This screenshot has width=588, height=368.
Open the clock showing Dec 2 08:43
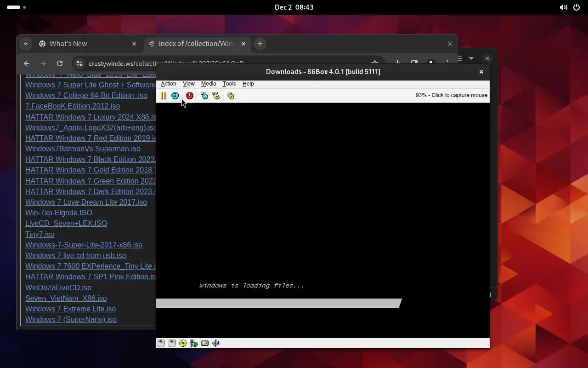[x=294, y=7]
